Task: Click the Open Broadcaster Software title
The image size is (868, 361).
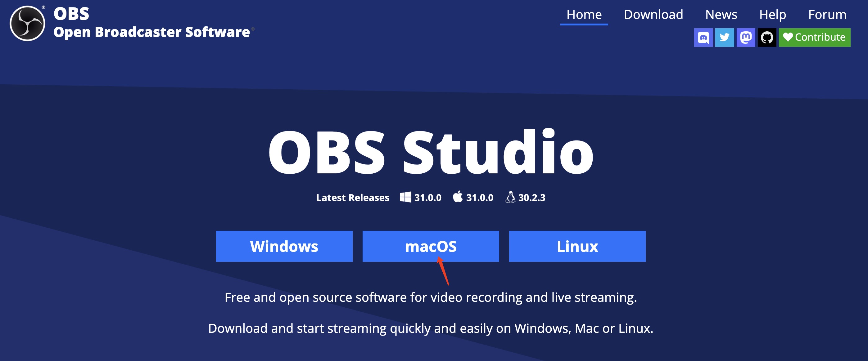Action: click(151, 32)
